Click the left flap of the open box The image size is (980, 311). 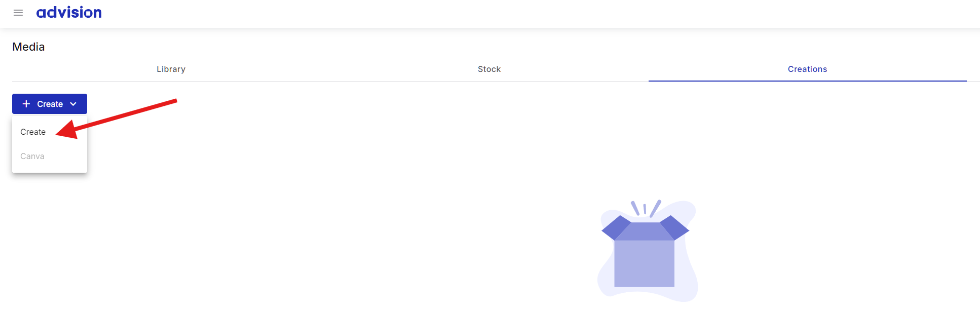point(616,227)
